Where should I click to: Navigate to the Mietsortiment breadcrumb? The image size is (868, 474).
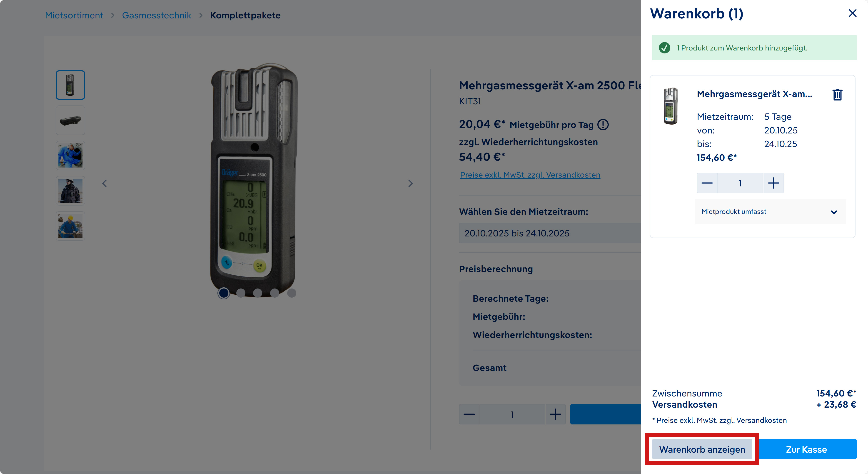tap(74, 15)
